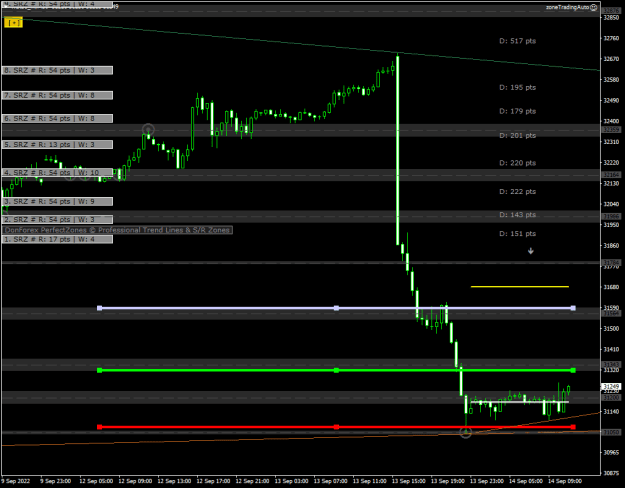Screen dimensions: 625x488
Task: Click the 'D: 222 pts' distance label
Action: tap(517, 192)
